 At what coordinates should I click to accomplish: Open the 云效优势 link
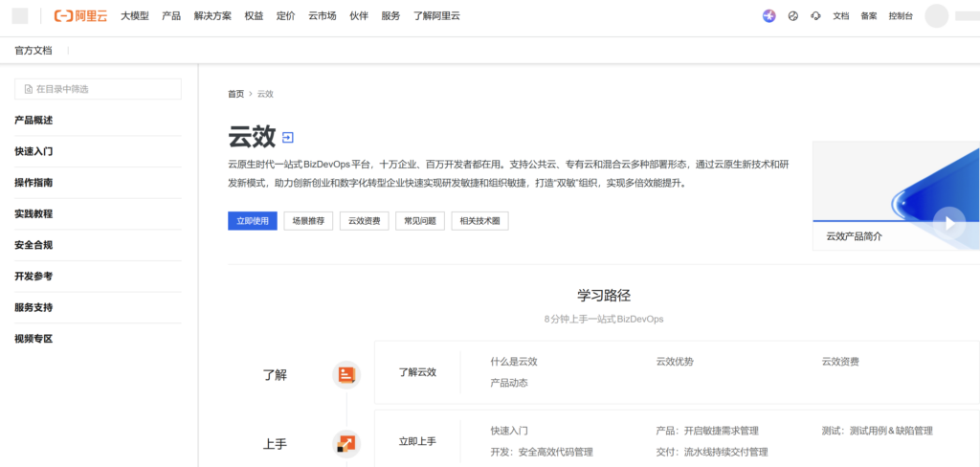[675, 362]
